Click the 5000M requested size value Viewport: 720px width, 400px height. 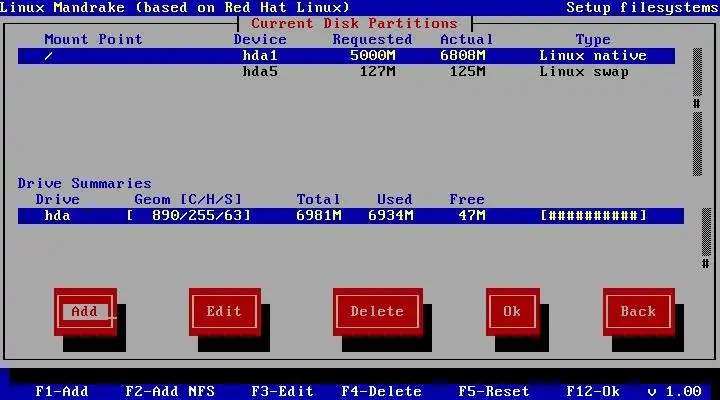point(373,56)
